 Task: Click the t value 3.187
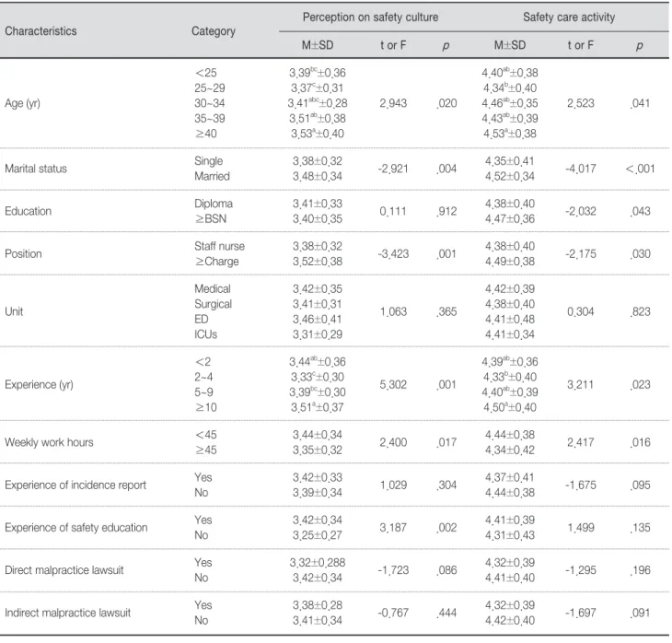point(393,528)
